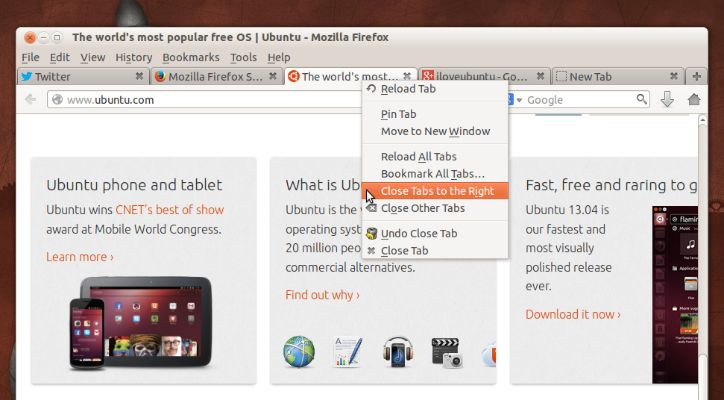Image resolution: width=724 pixels, height=400 pixels.
Task: Close the New Tab tab
Action: (x=671, y=76)
